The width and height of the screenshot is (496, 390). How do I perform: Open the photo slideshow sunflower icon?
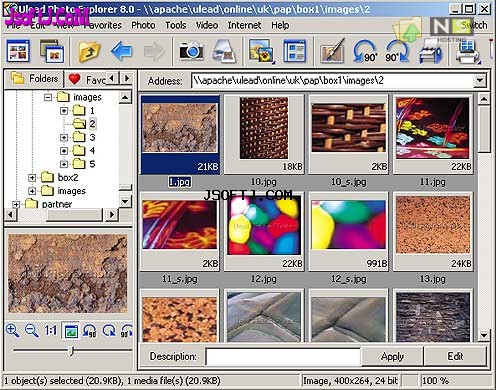tap(262, 51)
